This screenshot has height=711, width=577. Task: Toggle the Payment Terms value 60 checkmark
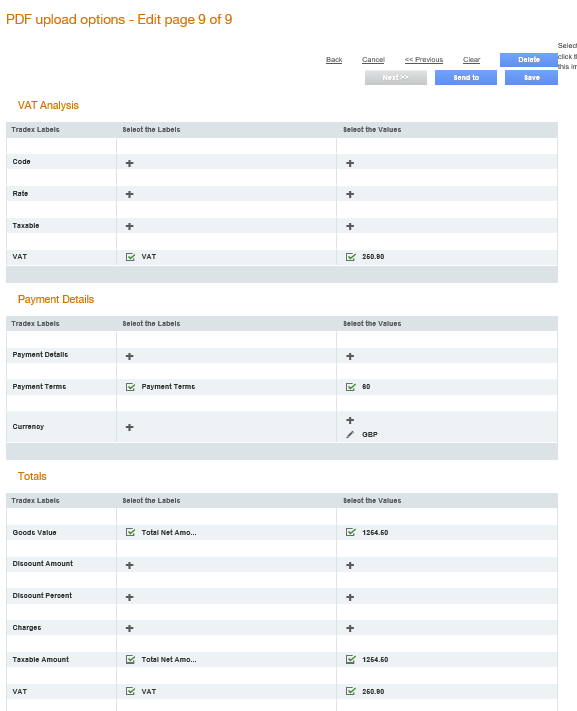(x=351, y=387)
